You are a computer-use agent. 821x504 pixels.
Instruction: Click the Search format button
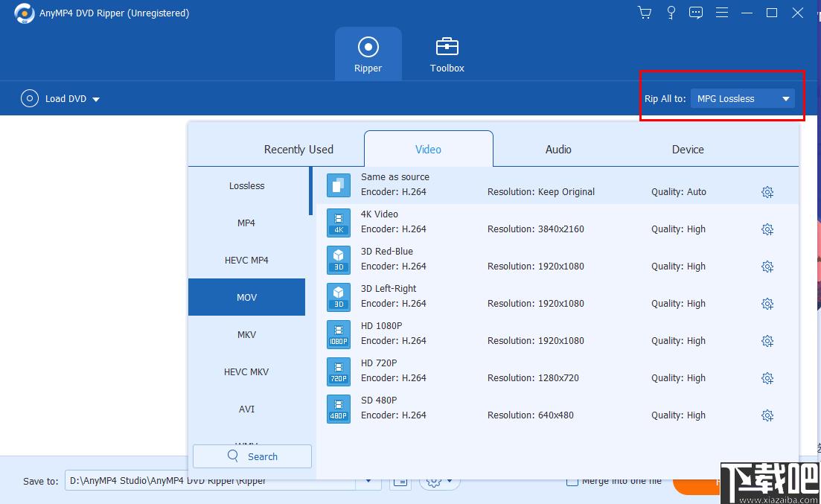coord(252,456)
